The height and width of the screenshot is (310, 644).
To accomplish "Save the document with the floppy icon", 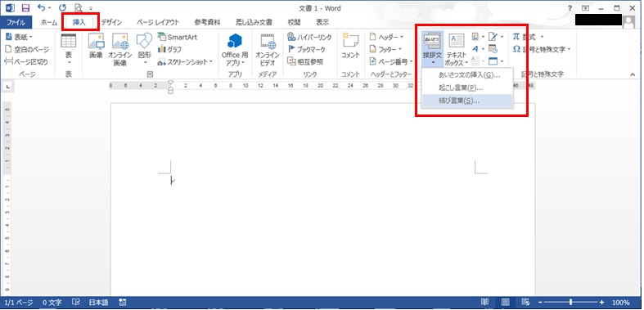I will [x=25, y=7].
